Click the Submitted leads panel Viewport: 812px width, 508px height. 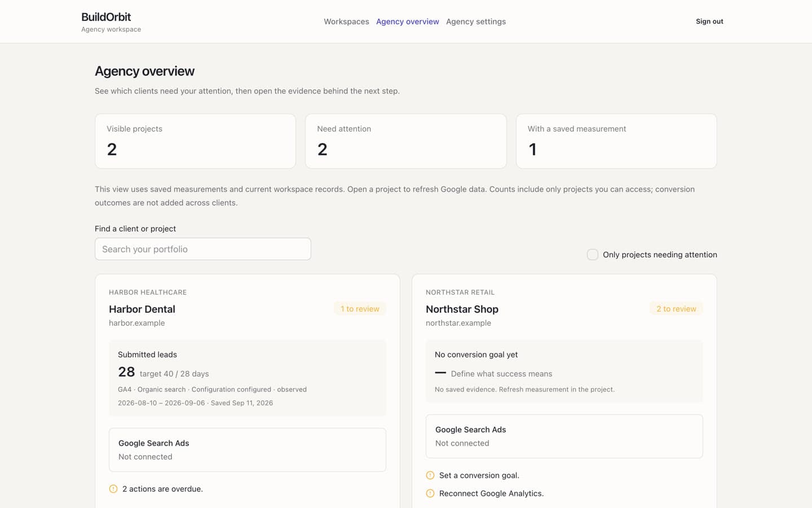pos(248,378)
